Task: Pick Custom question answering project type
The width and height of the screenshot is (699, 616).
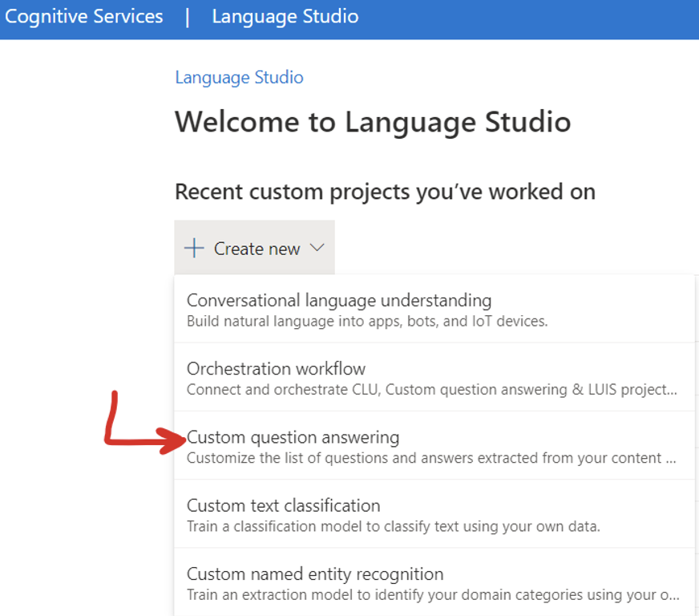Action: point(434,446)
